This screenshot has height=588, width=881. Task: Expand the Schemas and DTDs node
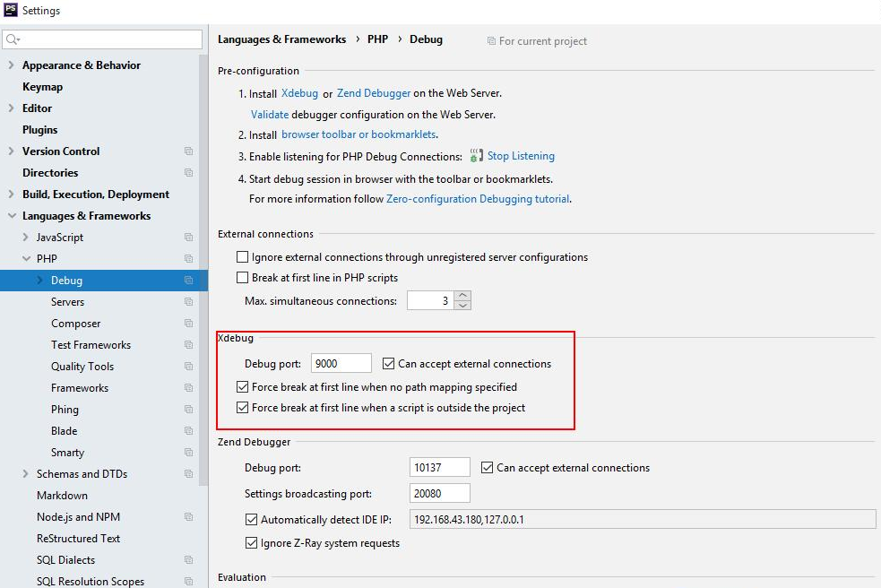25,474
